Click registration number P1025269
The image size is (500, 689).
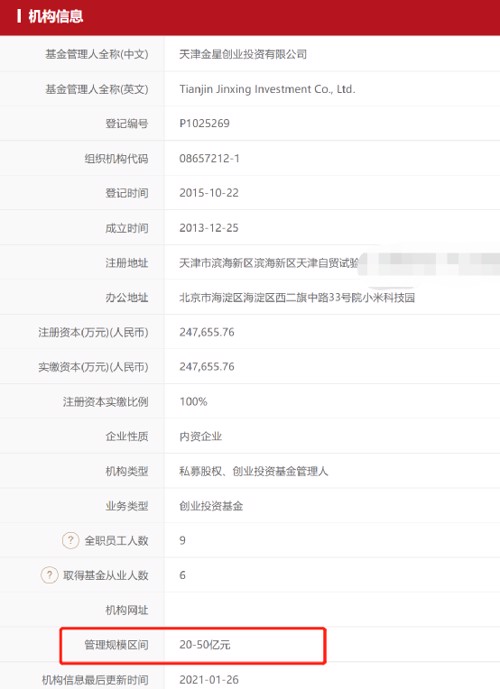(204, 123)
